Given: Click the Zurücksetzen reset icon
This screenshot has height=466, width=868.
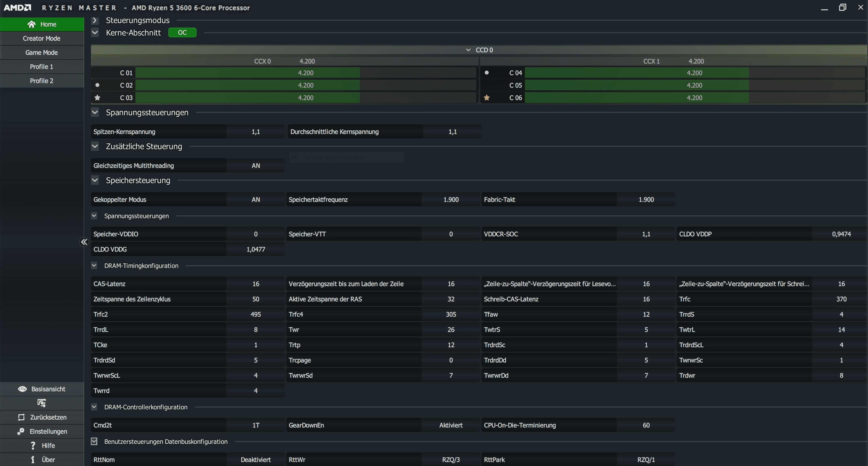Looking at the screenshot, I should (21, 417).
